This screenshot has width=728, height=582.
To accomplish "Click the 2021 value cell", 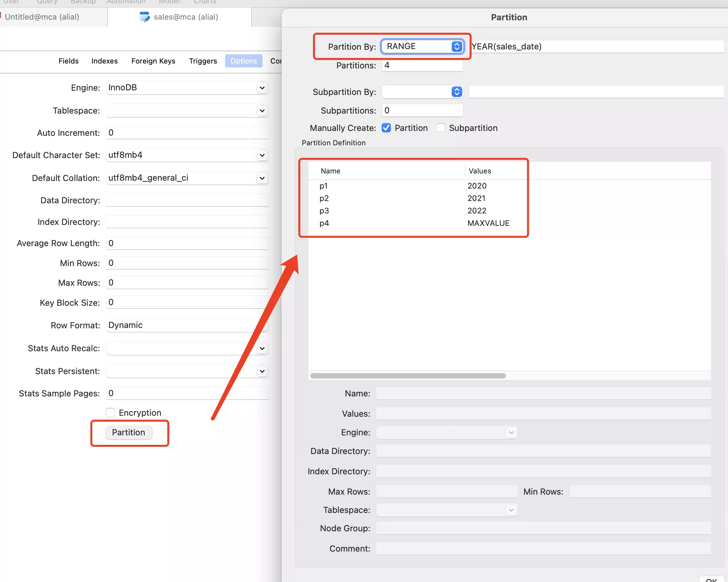I will [x=477, y=198].
